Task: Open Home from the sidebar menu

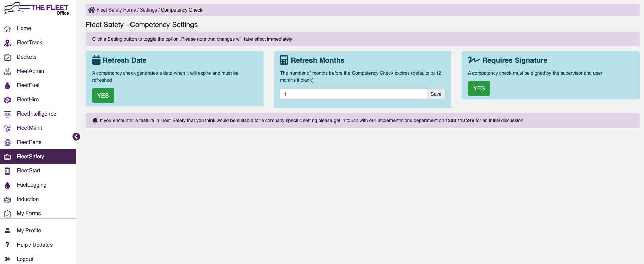Action: (38, 28)
